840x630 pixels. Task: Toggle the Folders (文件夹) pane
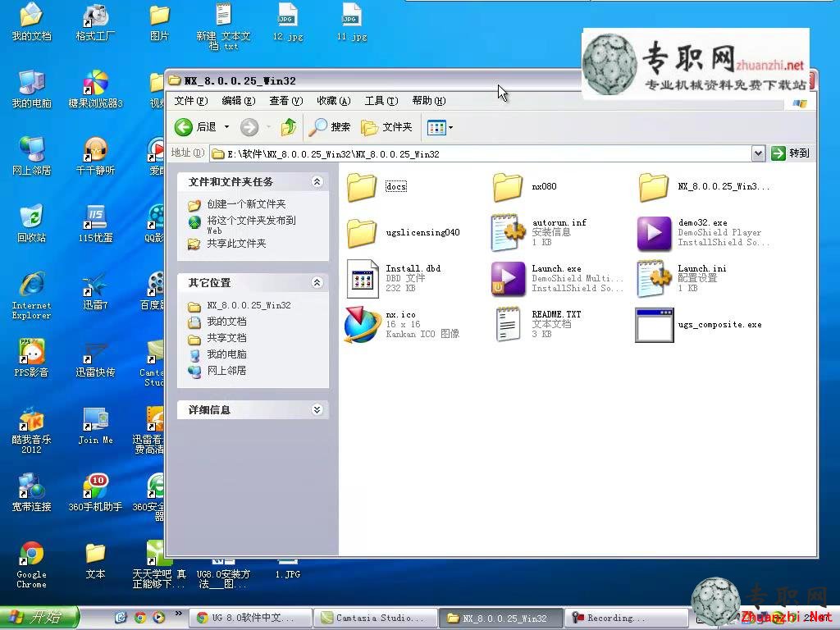pyautogui.click(x=387, y=127)
